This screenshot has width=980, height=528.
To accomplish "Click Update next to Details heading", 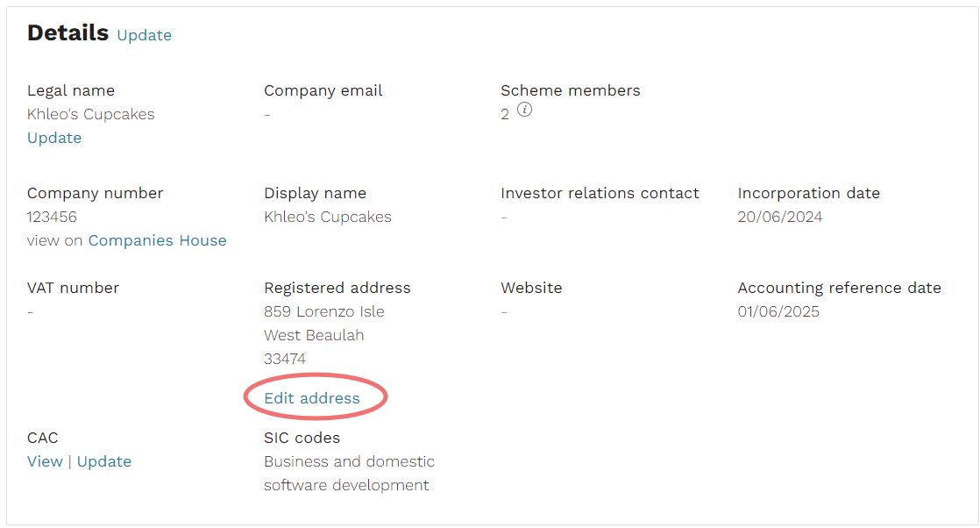I will (x=145, y=35).
